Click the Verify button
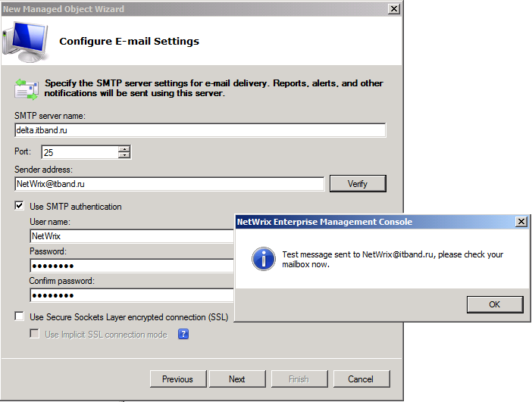The image size is (532, 402). [x=358, y=184]
